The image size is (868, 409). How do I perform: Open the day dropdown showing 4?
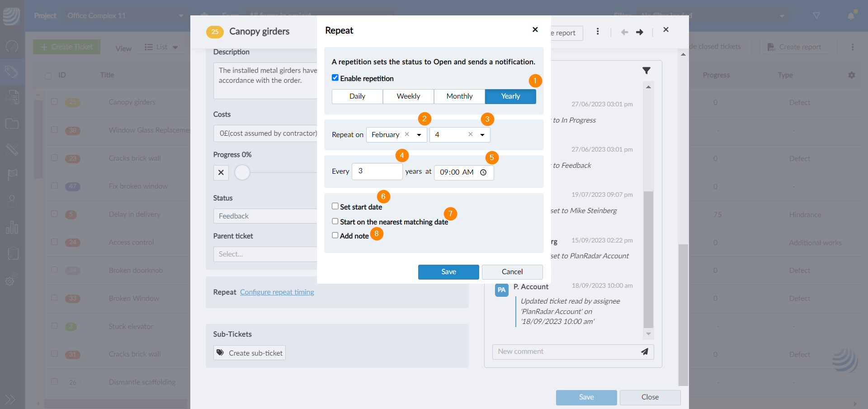(482, 135)
